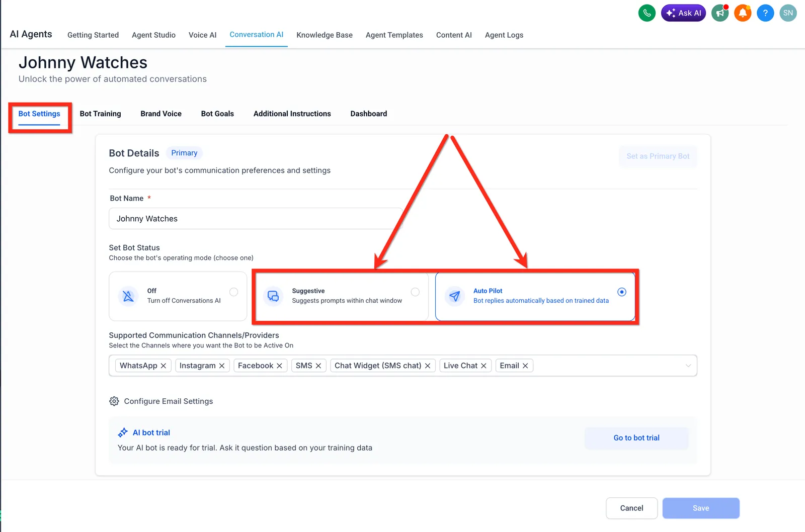The width and height of the screenshot is (805, 532).
Task: Remove the Instagram channel tag
Action: point(221,366)
